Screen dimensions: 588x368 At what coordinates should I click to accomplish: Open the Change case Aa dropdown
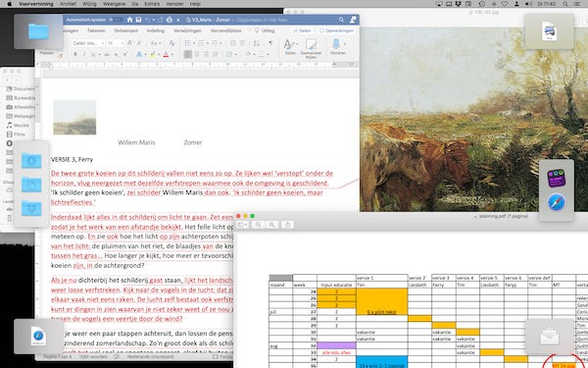pyautogui.click(x=156, y=43)
